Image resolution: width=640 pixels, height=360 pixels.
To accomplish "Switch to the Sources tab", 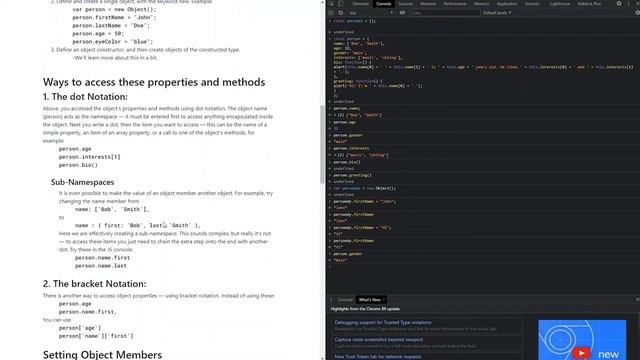I will tap(405, 4).
